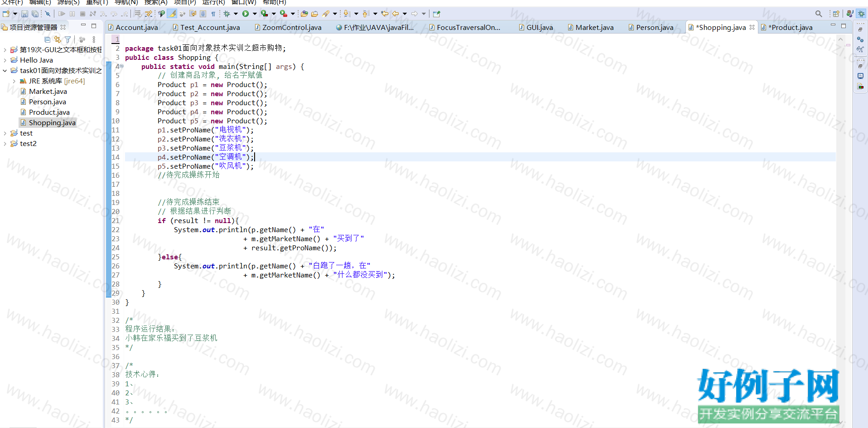Switch to the Account.java tab
This screenshot has width=868, height=428.
point(133,27)
